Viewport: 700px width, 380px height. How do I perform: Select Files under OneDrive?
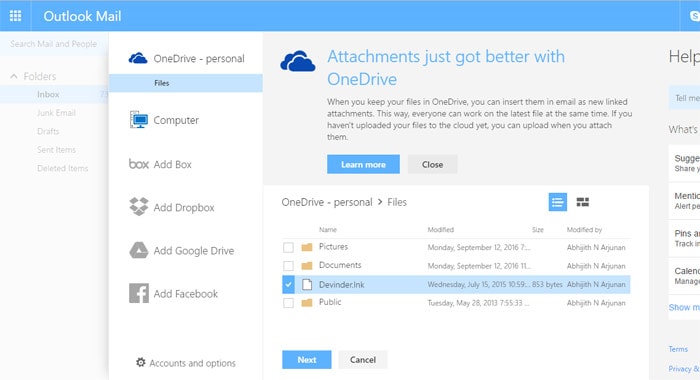(186, 83)
